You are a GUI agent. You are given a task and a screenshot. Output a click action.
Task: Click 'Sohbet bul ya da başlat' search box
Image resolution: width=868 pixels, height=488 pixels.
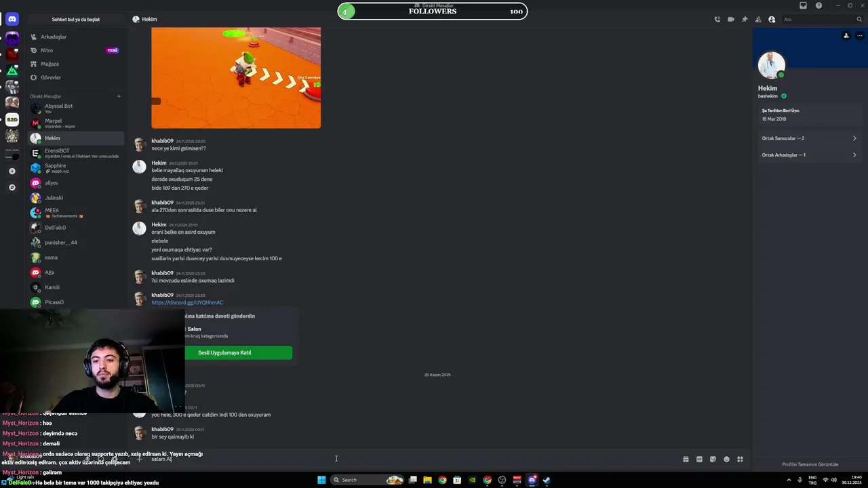[76, 19]
